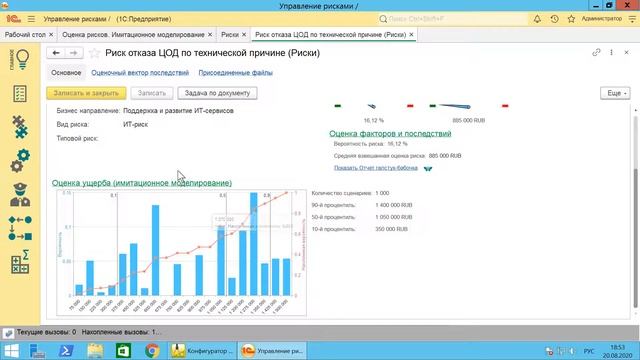Viewport: 640px width, 360px height.
Task: Switch input language РУС in tray
Action: point(589,351)
